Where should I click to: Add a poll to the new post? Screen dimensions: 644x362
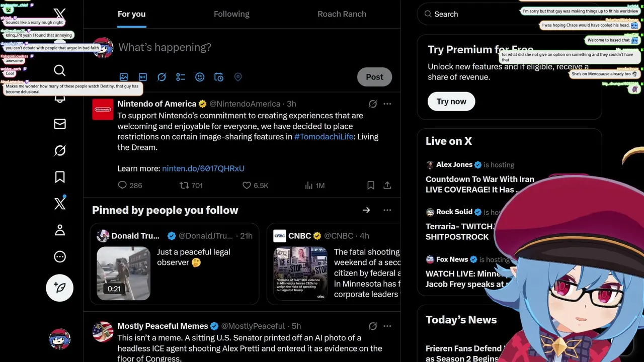(181, 77)
